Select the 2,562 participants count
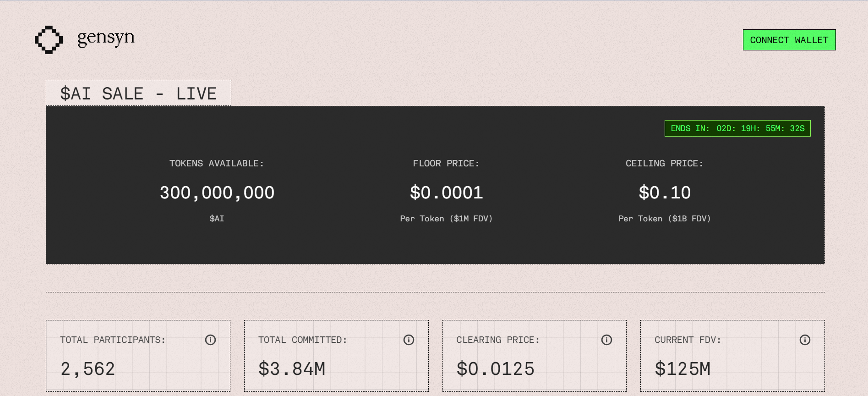The width and height of the screenshot is (868, 396). pos(89,368)
